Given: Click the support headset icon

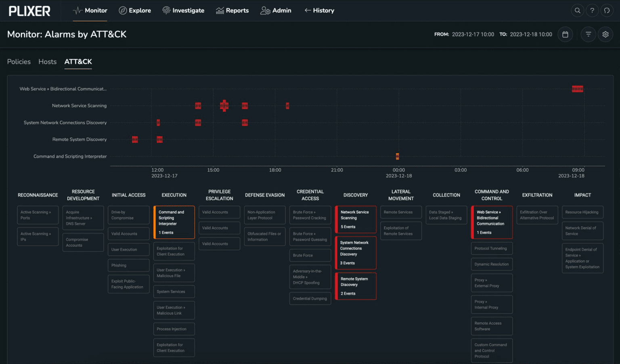Looking at the screenshot, I should point(607,10).
